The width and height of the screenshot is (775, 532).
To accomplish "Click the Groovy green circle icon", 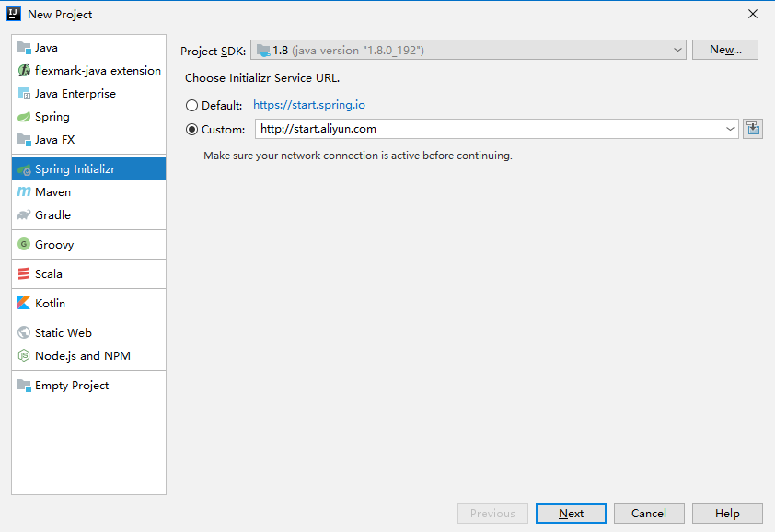I will pyautogui.click(x=24, y=244).
